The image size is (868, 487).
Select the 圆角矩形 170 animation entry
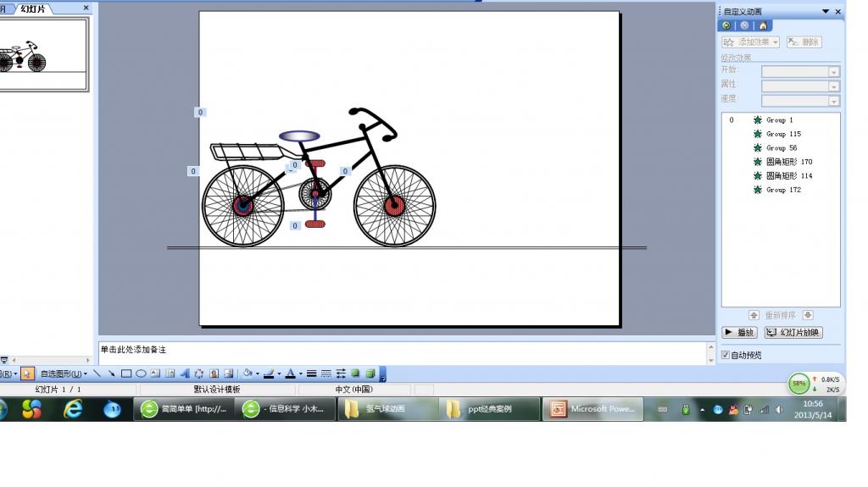coord(781,162)
